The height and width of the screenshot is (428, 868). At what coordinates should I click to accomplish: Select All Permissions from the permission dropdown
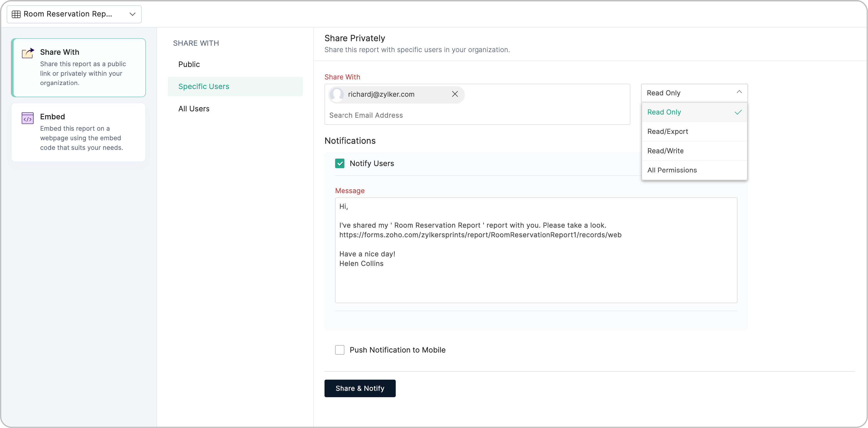672,170
